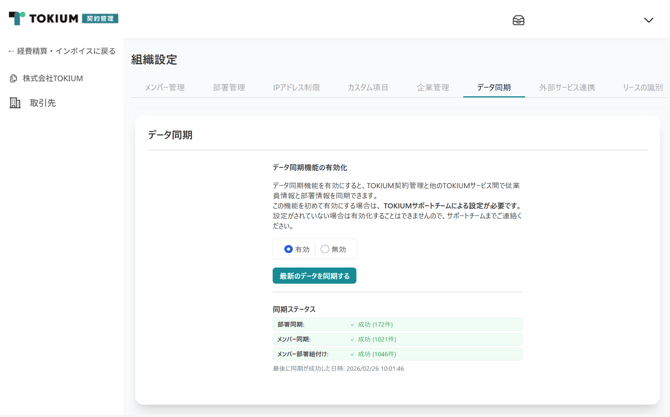The height and width of the screenshot is (417, 670).
Task: Click the checkmark icon in メンバー同期 row
Action: click(x=353, y=339)
